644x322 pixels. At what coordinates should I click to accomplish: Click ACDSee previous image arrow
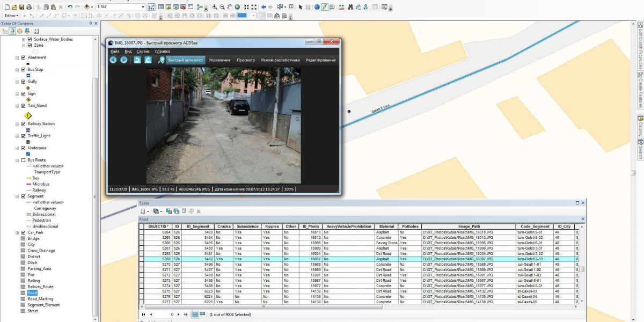click(x=113, y=60)
